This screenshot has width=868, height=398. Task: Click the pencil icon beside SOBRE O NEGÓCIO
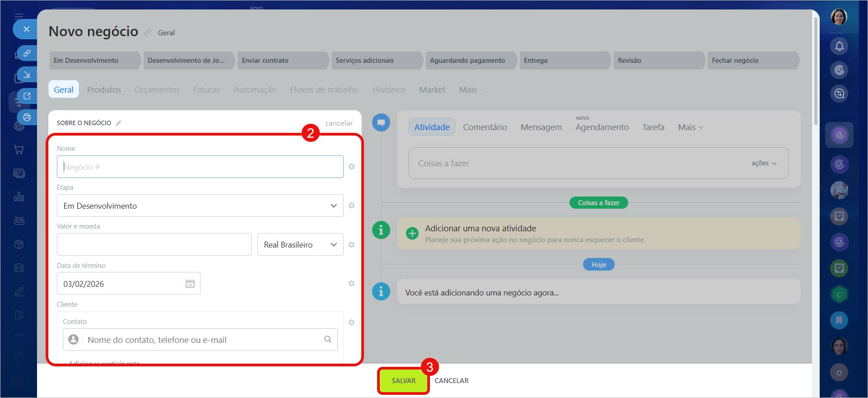pyautogui.click(x=118, y=123)
